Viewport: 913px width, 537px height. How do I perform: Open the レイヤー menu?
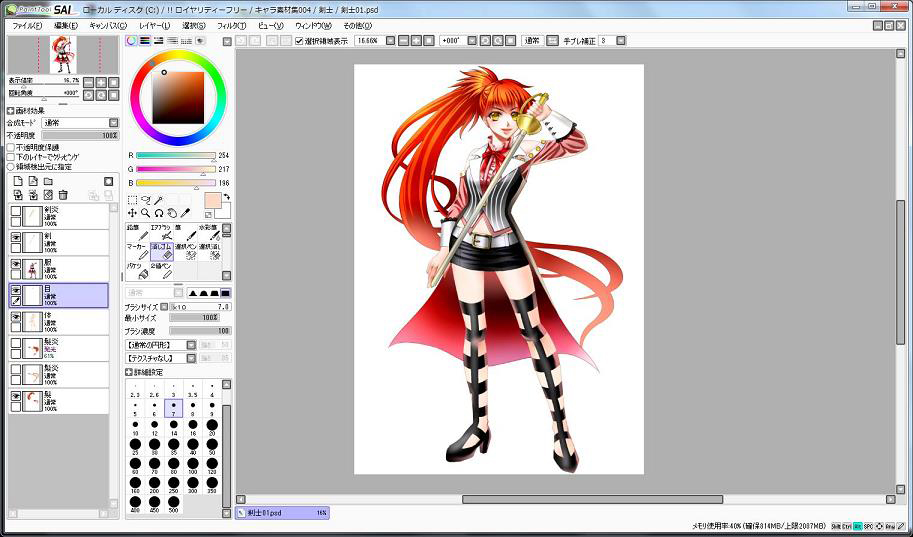154,25
